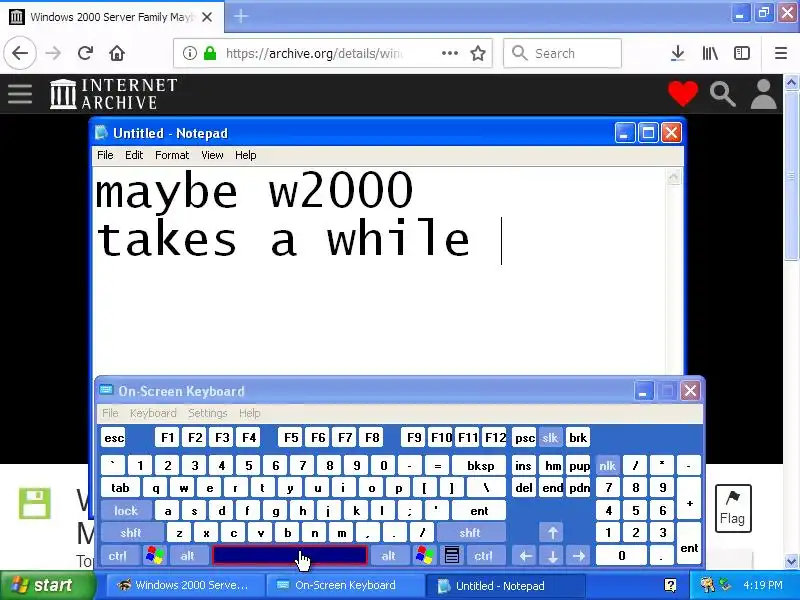
Task: Click the on-screen space bar
Action: coord(289,556)
